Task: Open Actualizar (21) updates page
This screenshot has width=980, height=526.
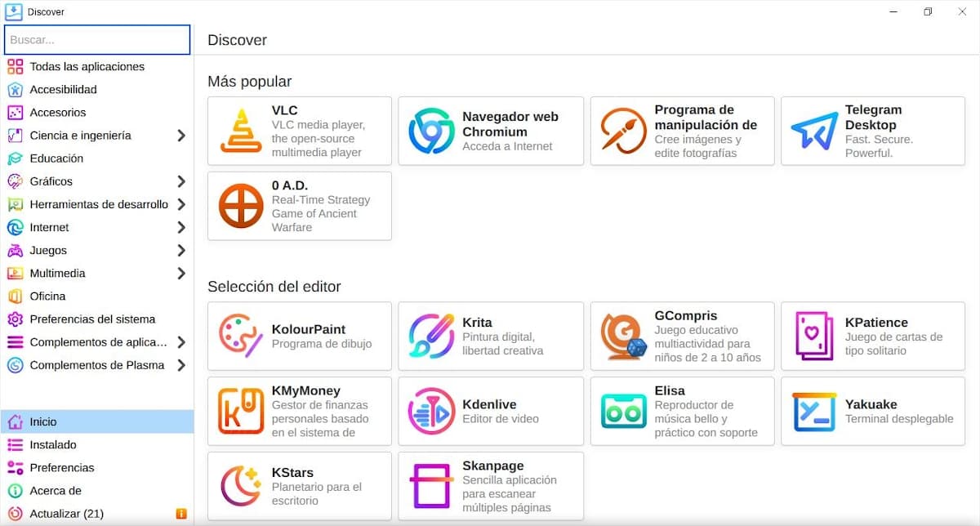Action: pos(66,514)
